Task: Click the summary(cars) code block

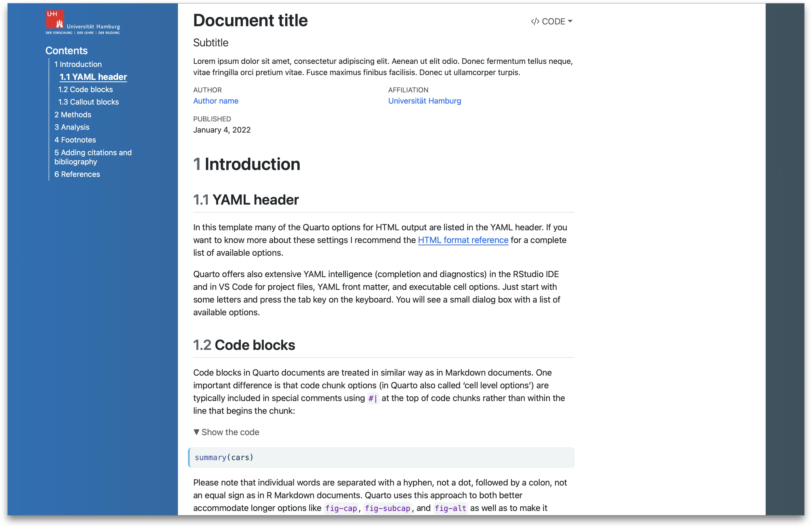Action: [224, 458]
